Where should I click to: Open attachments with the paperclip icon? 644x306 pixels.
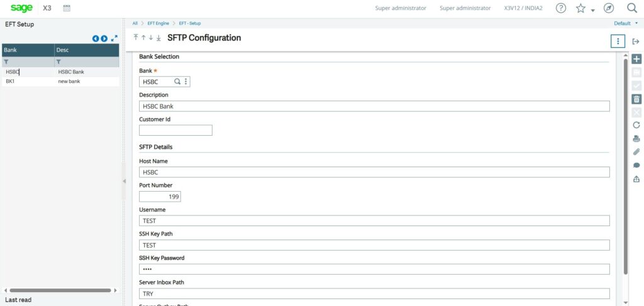[636, 151]
